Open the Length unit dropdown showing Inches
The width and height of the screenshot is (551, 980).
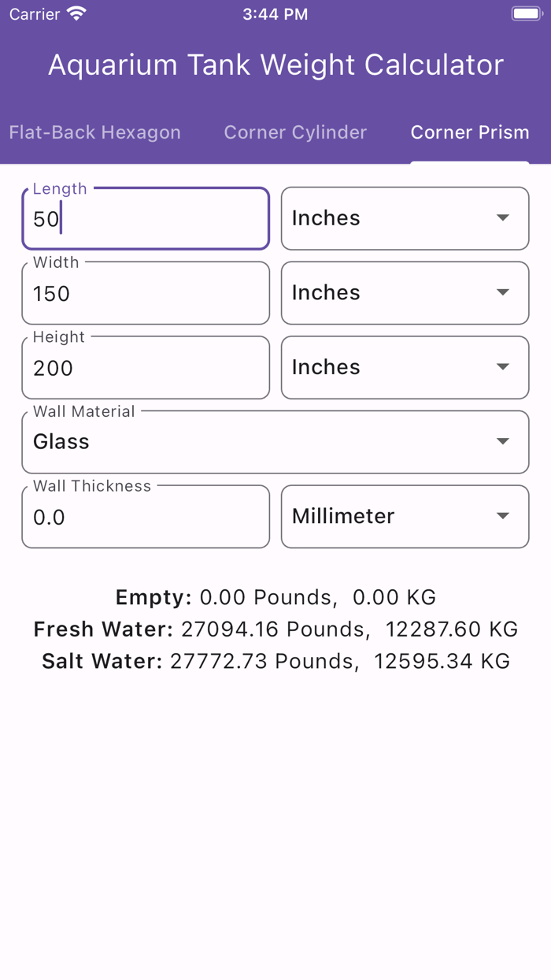405,218
